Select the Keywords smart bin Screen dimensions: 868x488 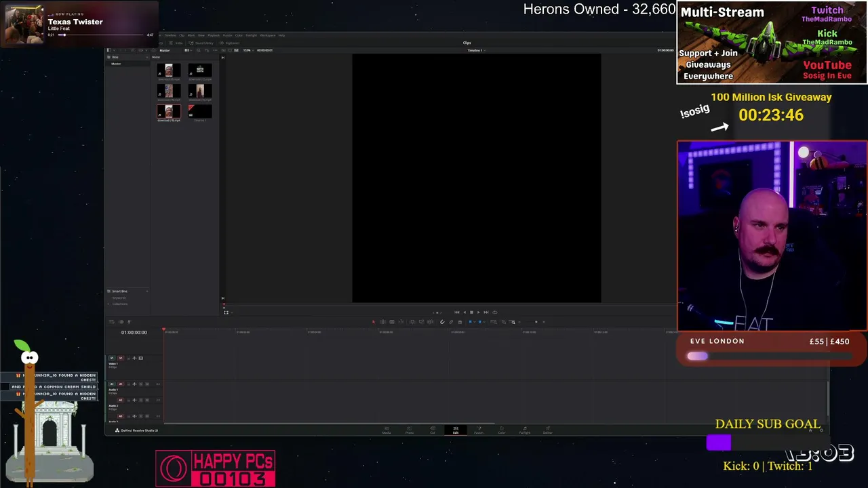click(x=119, y=298)
